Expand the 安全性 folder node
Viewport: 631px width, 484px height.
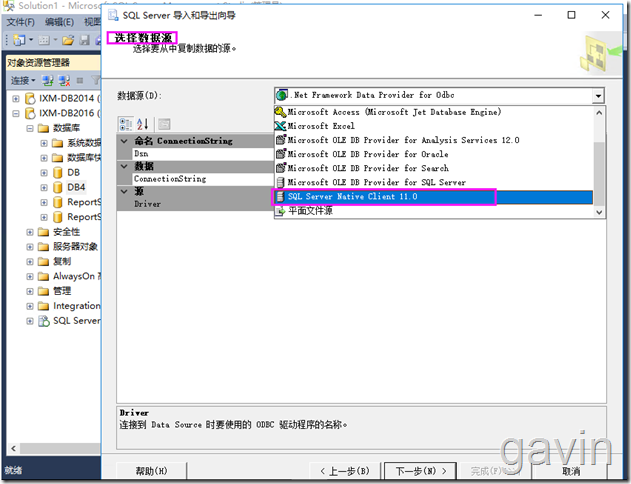click(30, 232)
